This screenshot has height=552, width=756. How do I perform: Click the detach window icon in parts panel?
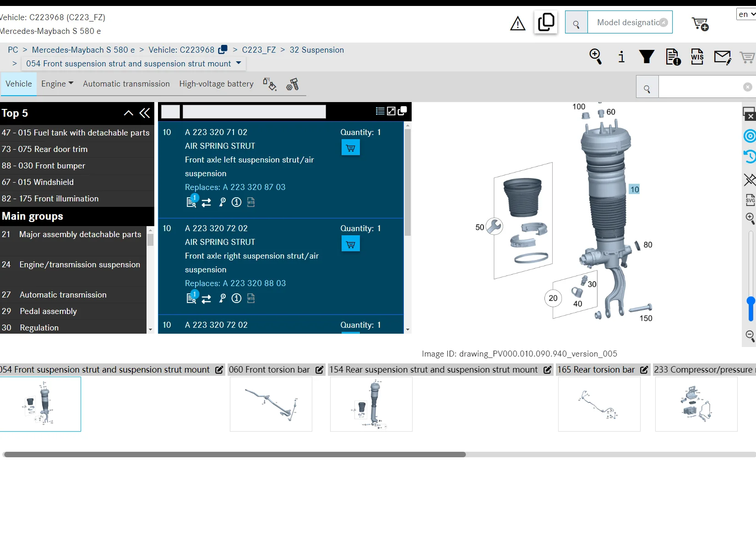point(402,111)
